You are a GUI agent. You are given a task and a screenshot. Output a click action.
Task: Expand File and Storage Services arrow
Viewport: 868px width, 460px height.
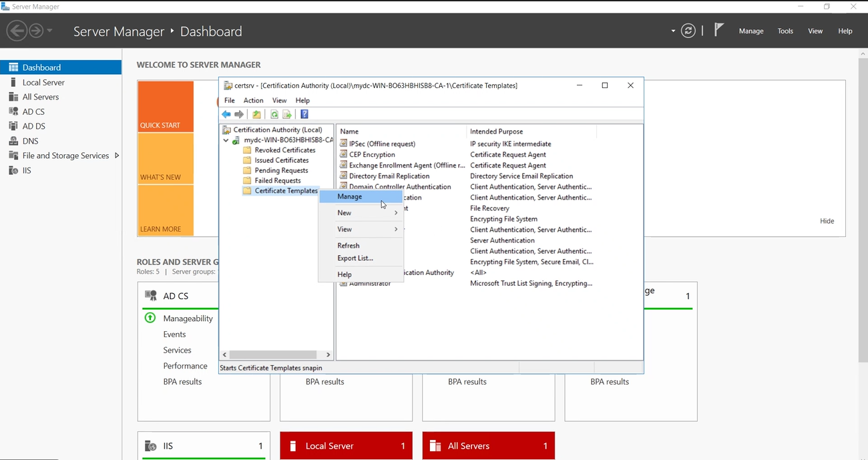[x=117, y=156]
